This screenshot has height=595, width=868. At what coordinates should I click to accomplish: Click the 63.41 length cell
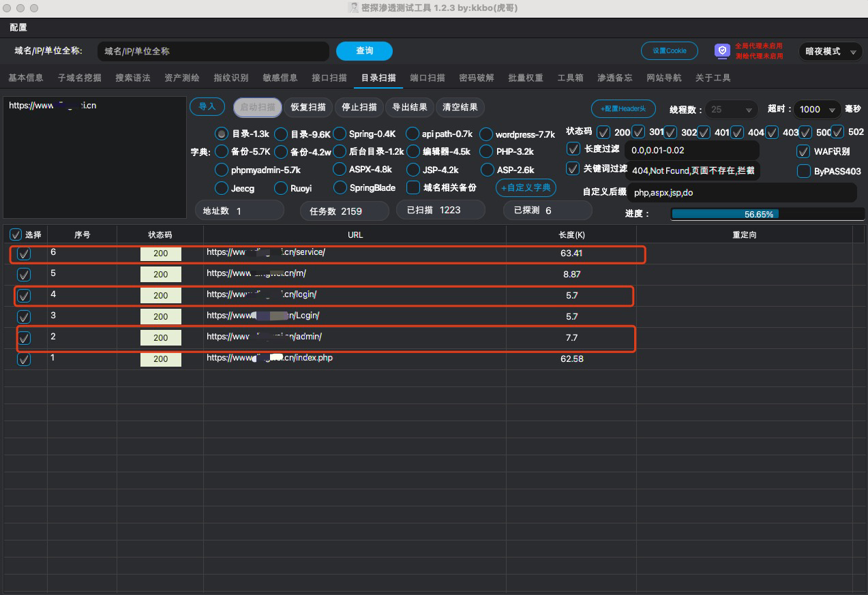[x=571, y=254]
